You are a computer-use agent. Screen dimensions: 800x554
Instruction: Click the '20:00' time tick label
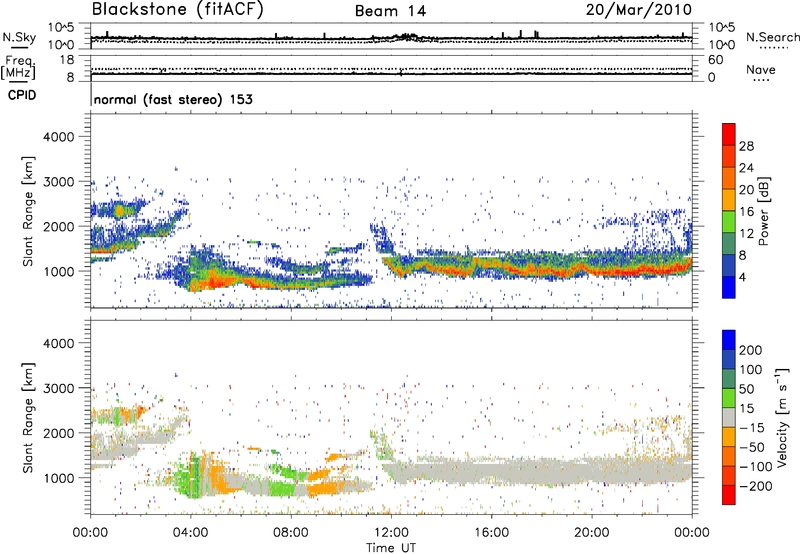pos(591,533)
